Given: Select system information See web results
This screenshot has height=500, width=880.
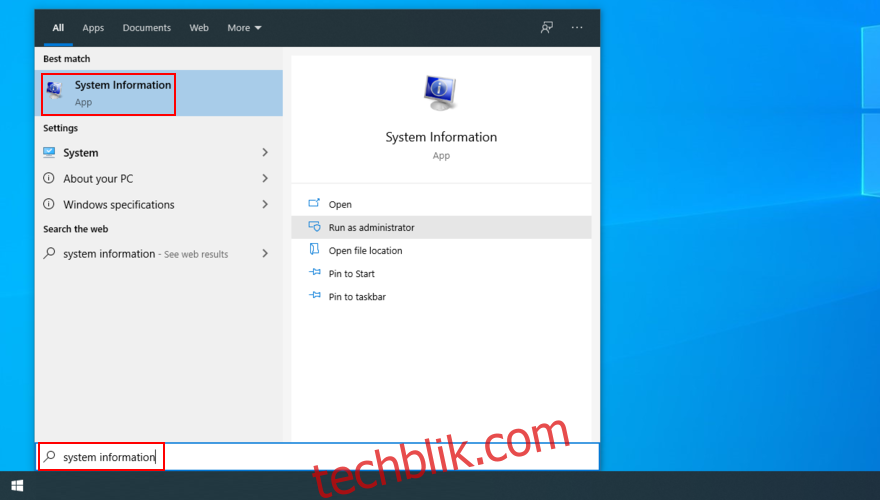Looking at the screenshot, I should coord(159,253).
